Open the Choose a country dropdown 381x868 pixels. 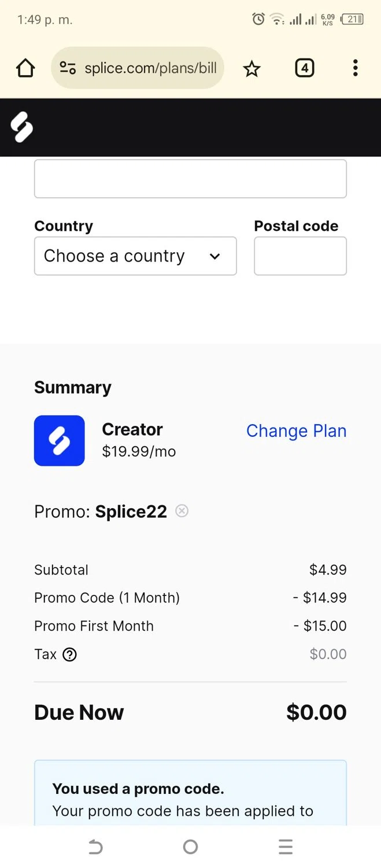pyautogui.click(x=135, y=256)
